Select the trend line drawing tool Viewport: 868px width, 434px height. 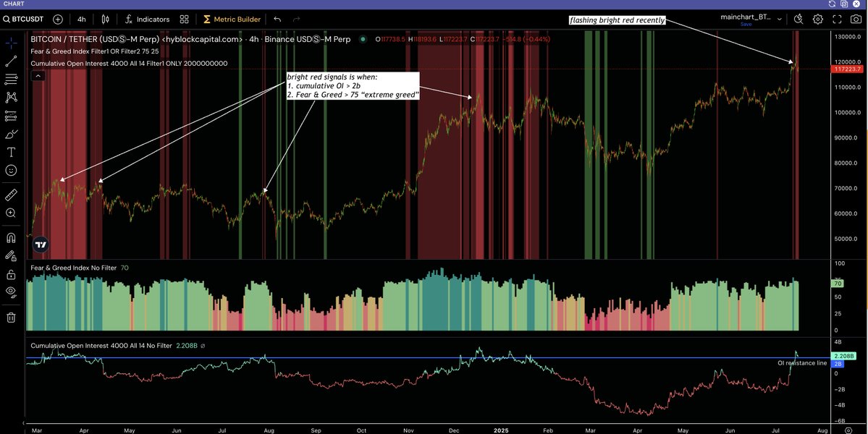click(x=11, y=61)
